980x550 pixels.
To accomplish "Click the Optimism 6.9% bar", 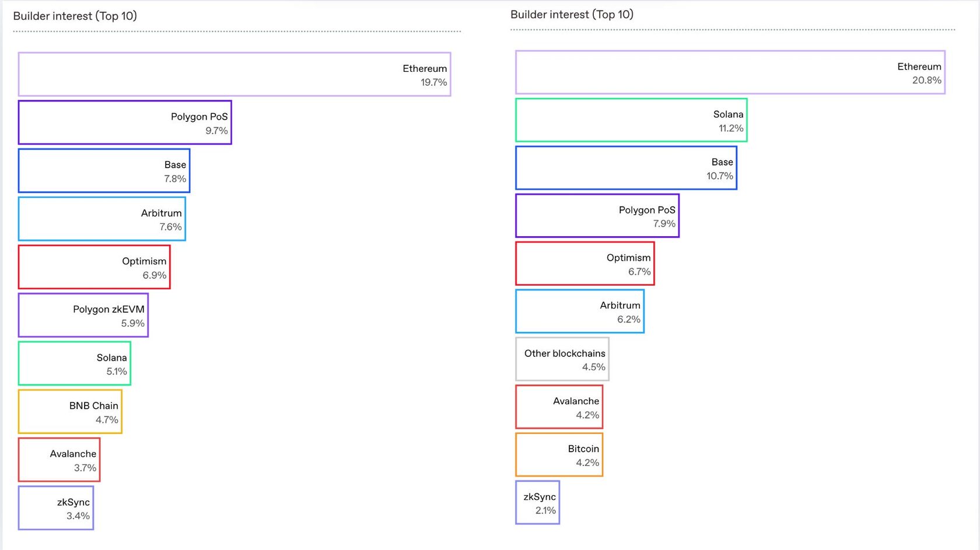I will click(x=94, y=267).
